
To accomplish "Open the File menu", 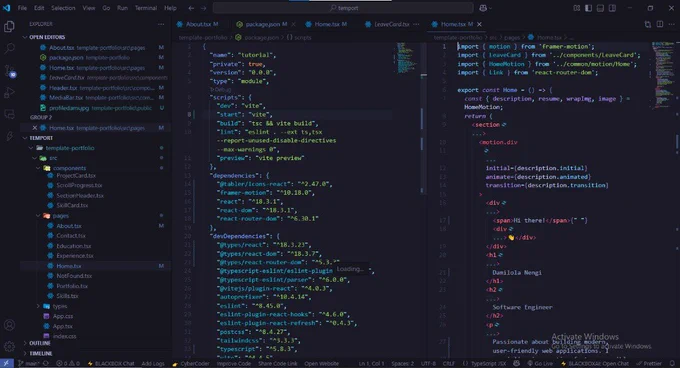I will pyautogui.click(x=22, y=8).
